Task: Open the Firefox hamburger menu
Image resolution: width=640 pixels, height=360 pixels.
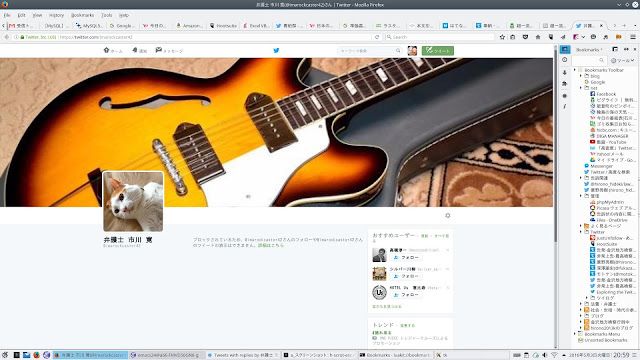Action: (x=633, y=37)
